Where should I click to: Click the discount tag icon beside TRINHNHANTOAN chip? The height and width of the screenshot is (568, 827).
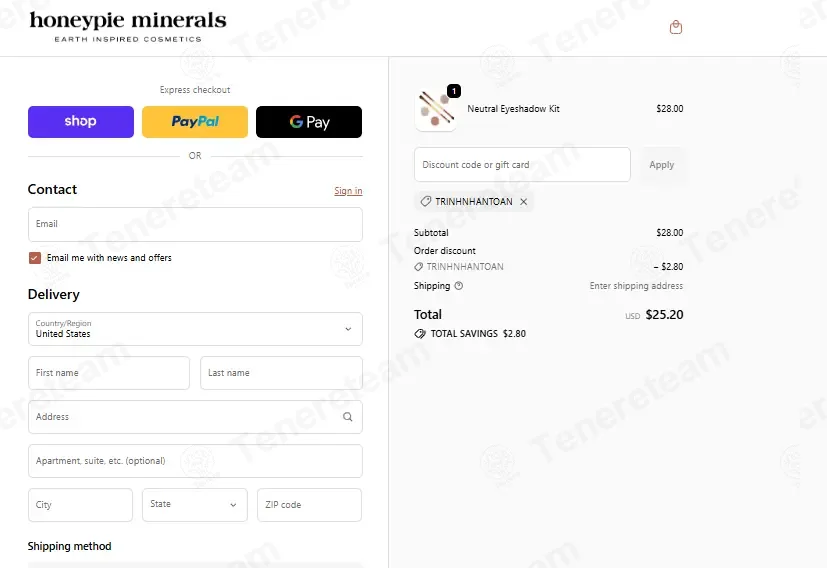426,201
